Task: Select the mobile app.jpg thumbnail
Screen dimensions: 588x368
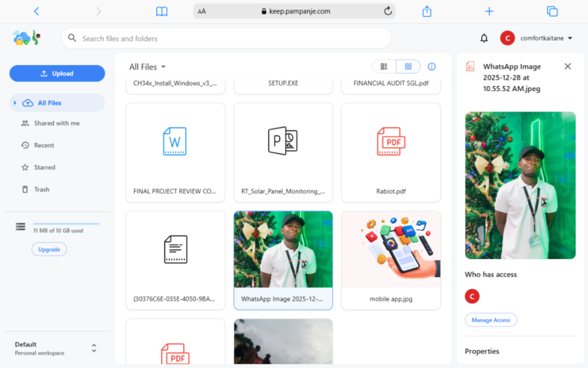Action: coord(391,250)
